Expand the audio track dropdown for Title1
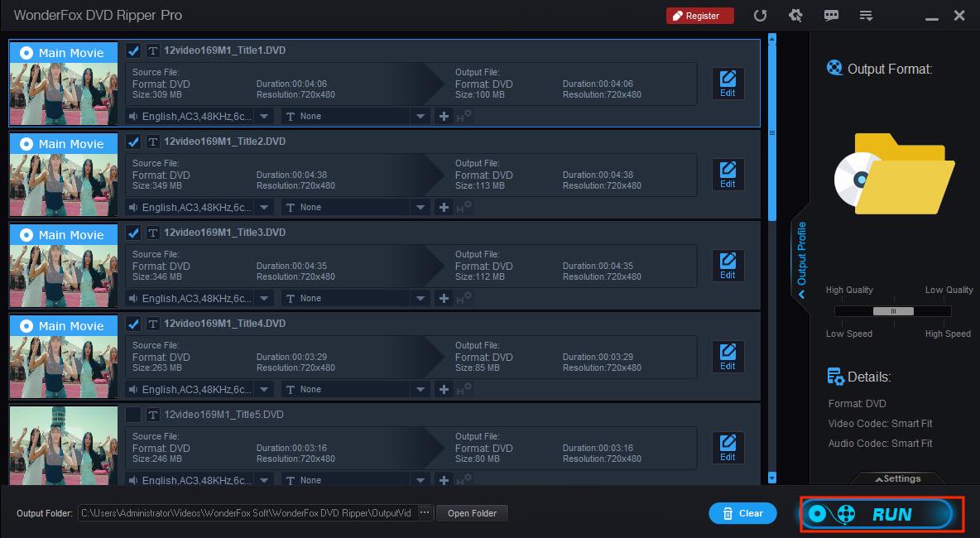 (x=263, y=116)
